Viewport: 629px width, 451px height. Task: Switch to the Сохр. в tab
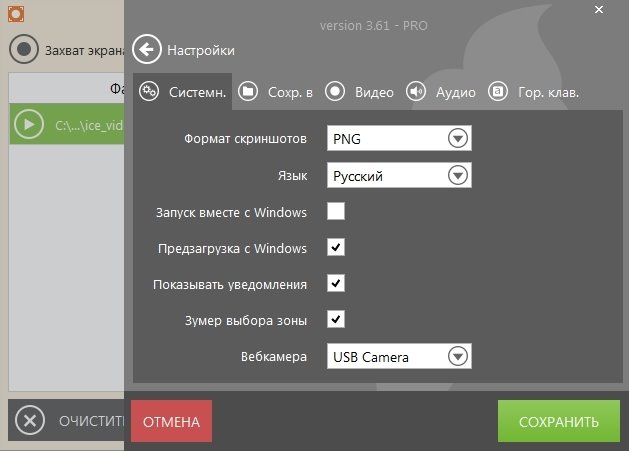[x=275, y=91]
